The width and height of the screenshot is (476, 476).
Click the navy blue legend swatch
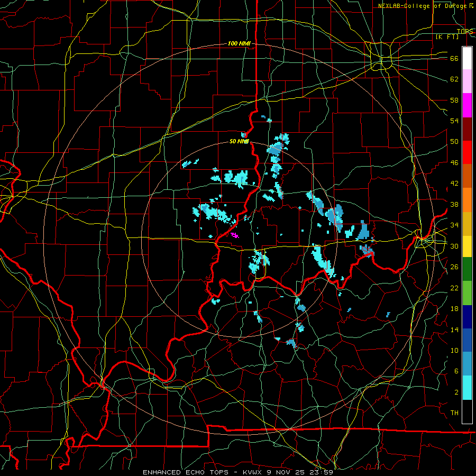click(x=467, y=317)
